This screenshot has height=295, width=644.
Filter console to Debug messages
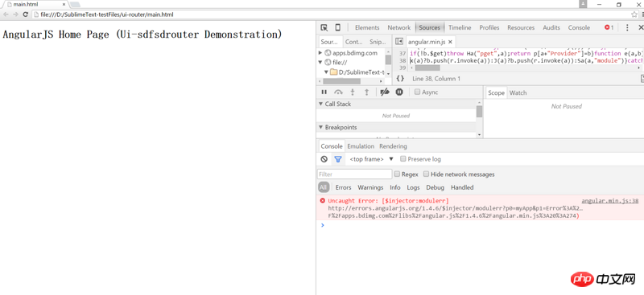[436, 187]
